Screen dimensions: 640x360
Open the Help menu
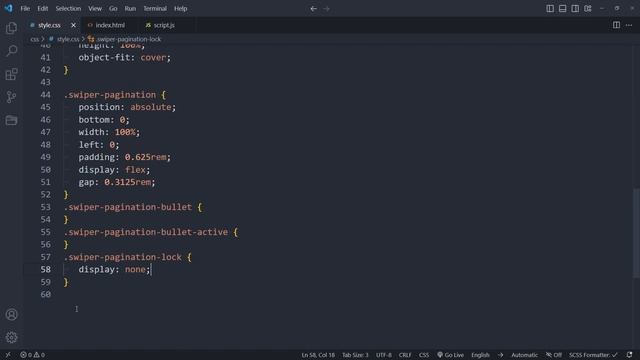180,9
